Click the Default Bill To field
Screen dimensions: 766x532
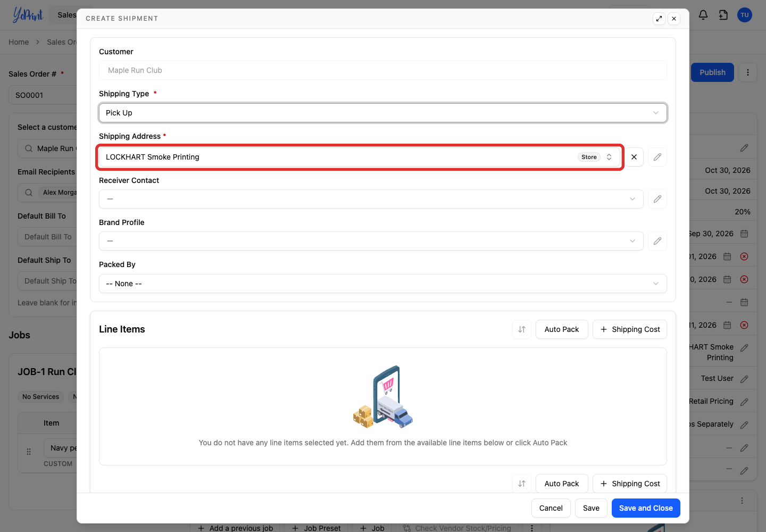point(48,237)
